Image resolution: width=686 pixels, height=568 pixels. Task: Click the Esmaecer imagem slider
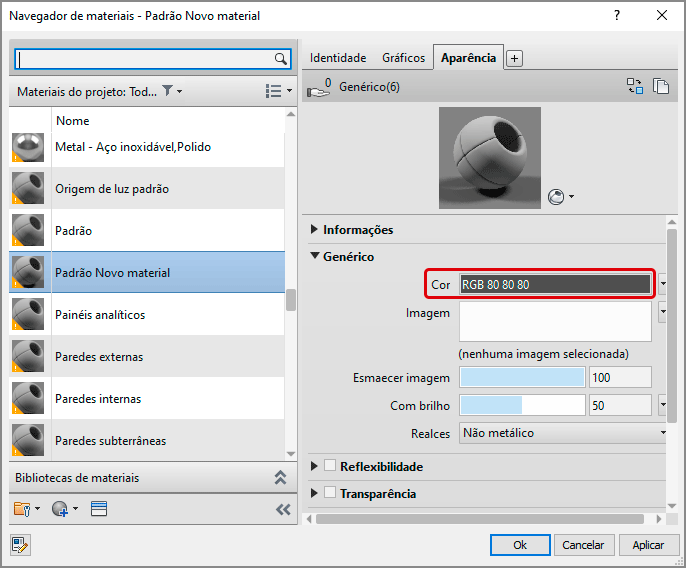pyautogui.click(x=522, y=377)
